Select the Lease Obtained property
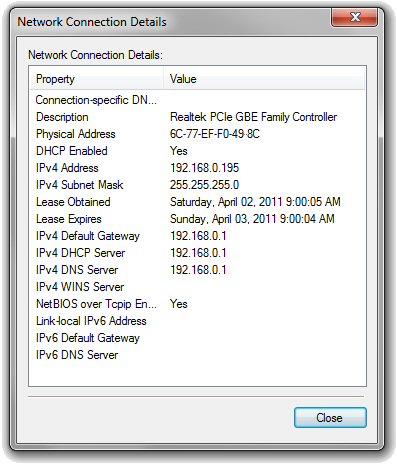The height and width of the screenshot is (465, 397). tap(73, 202)
